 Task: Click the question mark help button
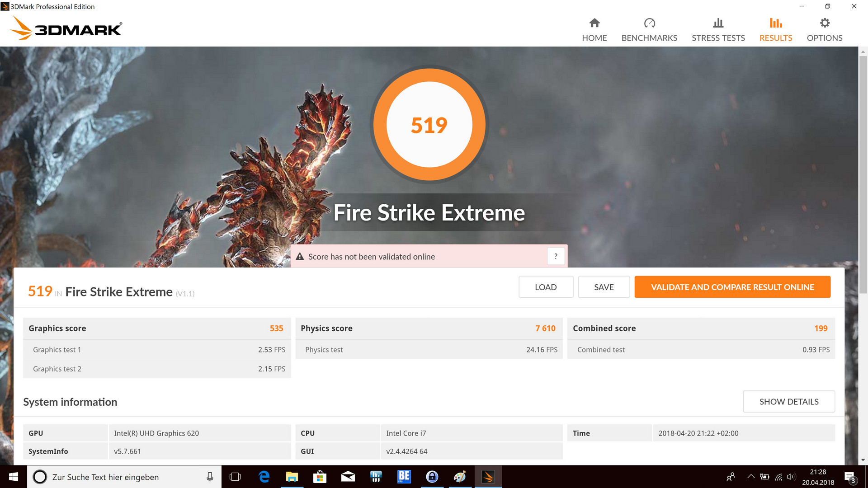click(x=556, y=256)
